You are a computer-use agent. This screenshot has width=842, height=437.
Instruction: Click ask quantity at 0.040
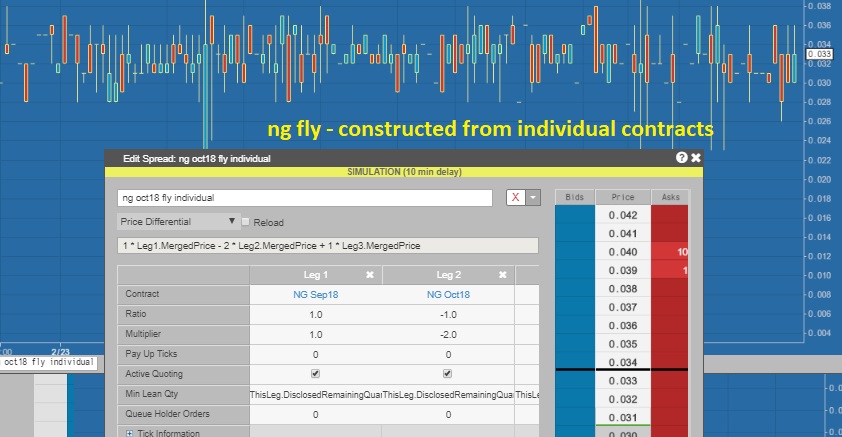670,252
